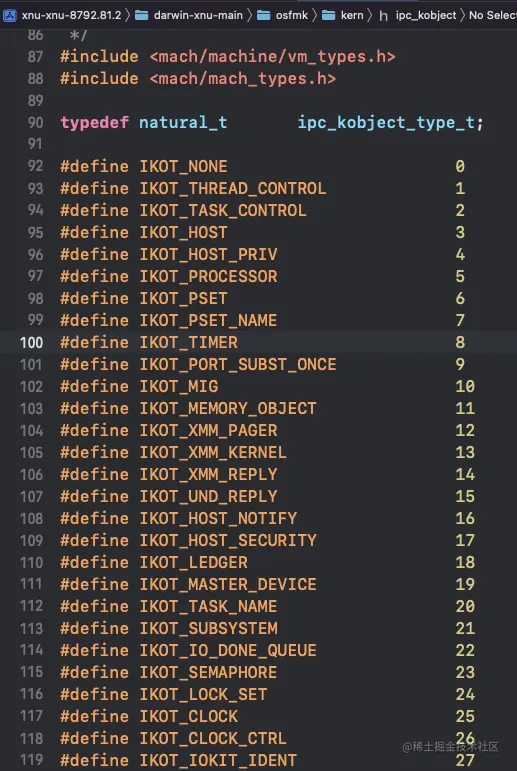Click IKOT_PSET macro on line 98
This screenshot has width=517, height=771.
(x=183, y=298)
